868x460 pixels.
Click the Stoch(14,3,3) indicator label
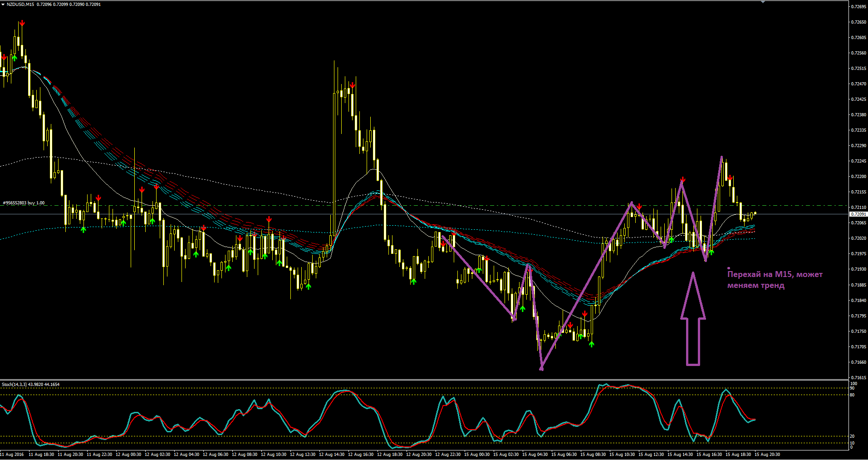(30, 385)
